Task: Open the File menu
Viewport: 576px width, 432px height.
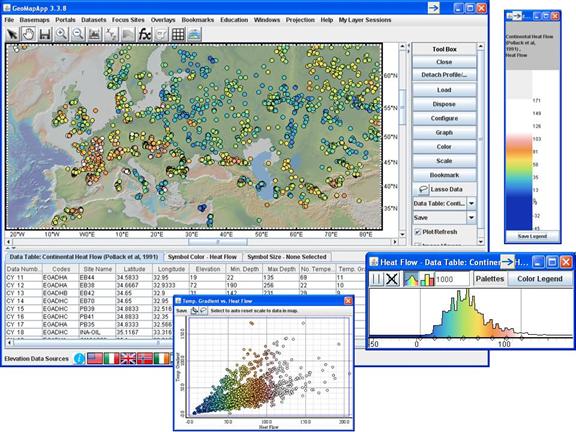Action: pos(9,20)
